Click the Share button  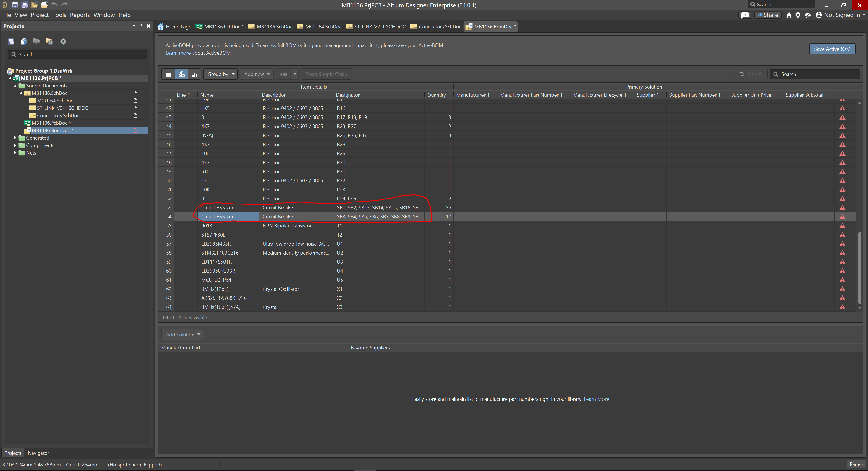coord(768,15)
